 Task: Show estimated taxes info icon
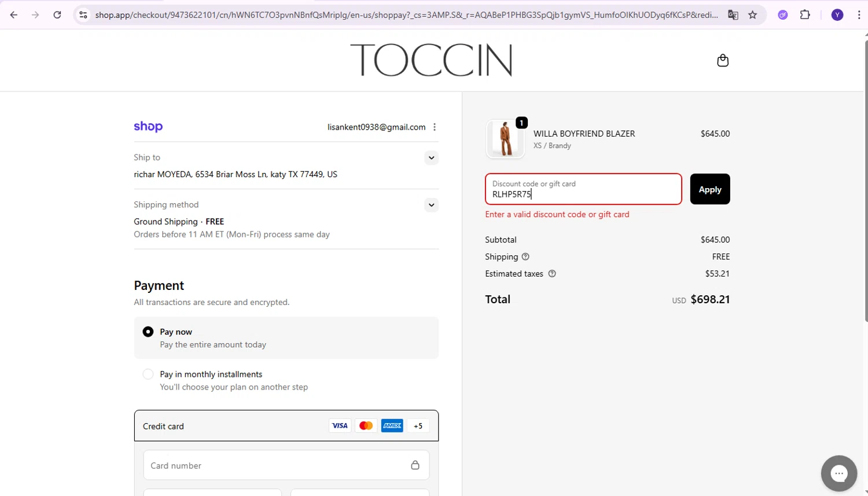[x=552, y=274]
